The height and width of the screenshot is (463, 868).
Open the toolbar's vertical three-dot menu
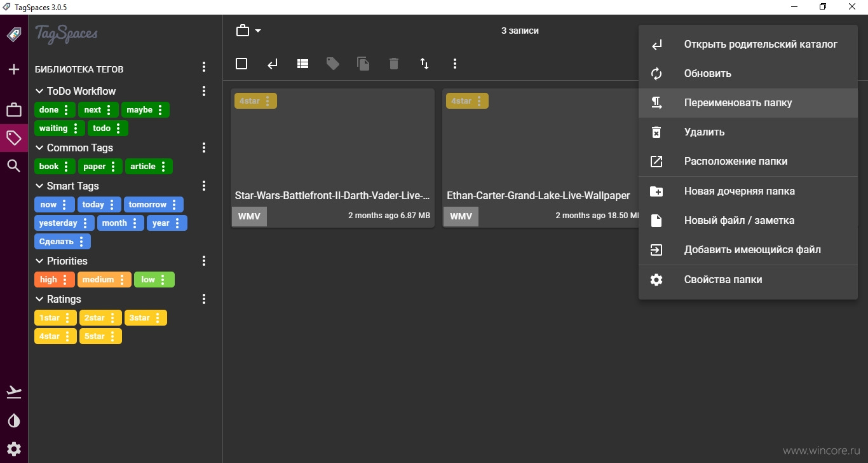[455, 64]
